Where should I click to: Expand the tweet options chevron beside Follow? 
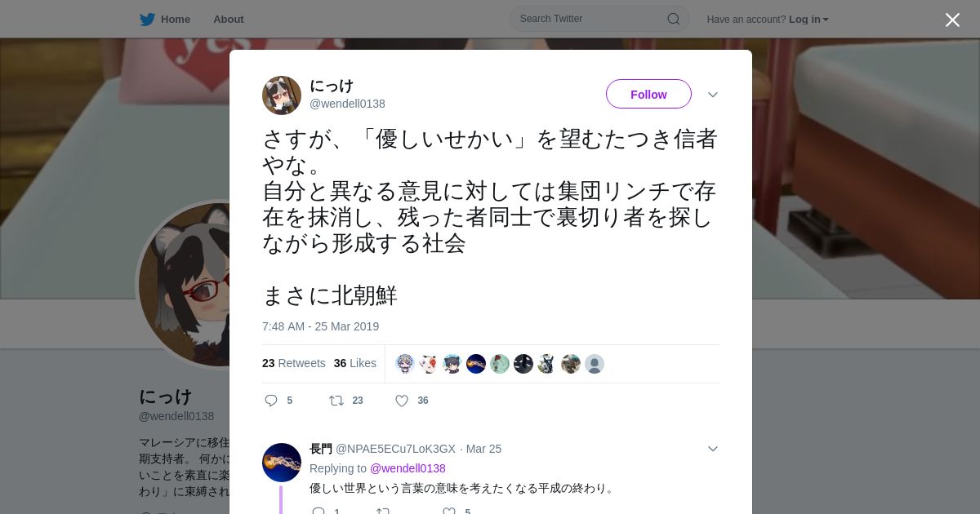pos(713,95)
